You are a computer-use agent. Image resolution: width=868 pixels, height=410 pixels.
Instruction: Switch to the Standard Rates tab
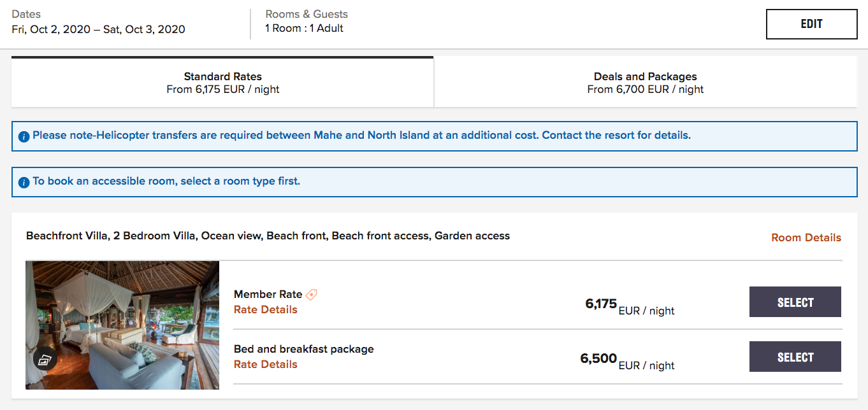point(222,83)
